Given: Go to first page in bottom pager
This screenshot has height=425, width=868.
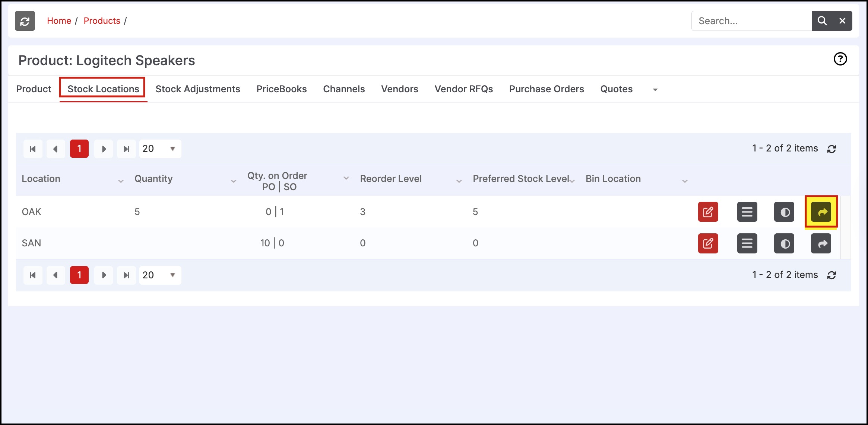Looking at the screenshot, I should (x=33, y=275).
